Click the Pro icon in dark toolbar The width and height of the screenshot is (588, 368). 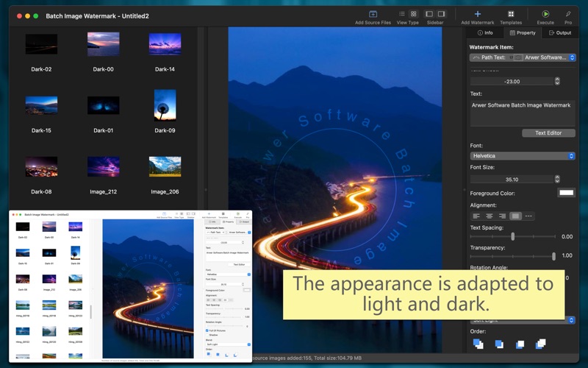(568, 14)
